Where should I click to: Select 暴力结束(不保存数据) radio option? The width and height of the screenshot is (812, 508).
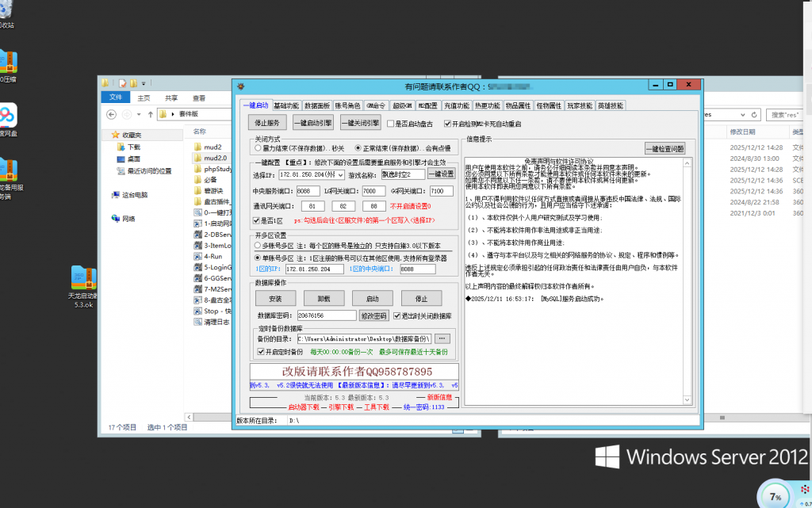click(x=257, y=148)
